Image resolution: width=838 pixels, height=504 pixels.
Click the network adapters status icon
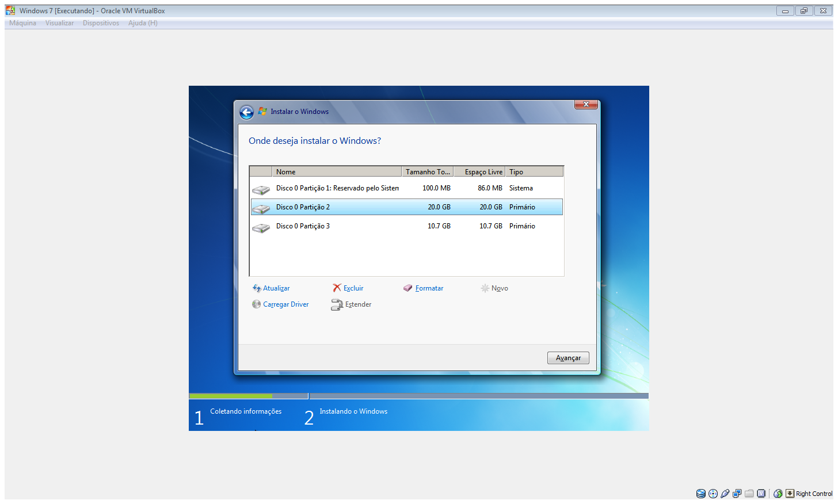(x=737, y=494)
